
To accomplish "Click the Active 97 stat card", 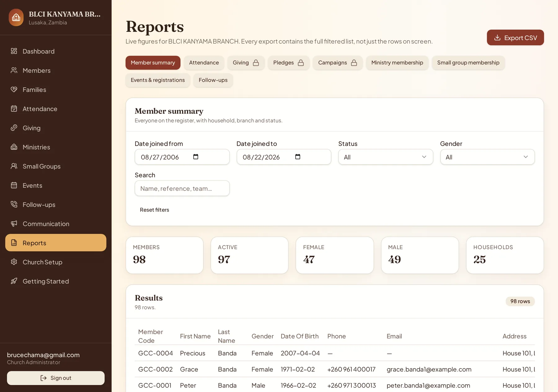I will pos(250,255).
